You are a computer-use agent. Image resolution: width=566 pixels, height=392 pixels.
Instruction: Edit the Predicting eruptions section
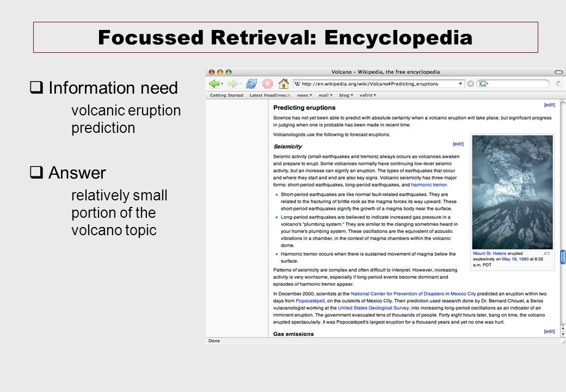pos(549,105)
